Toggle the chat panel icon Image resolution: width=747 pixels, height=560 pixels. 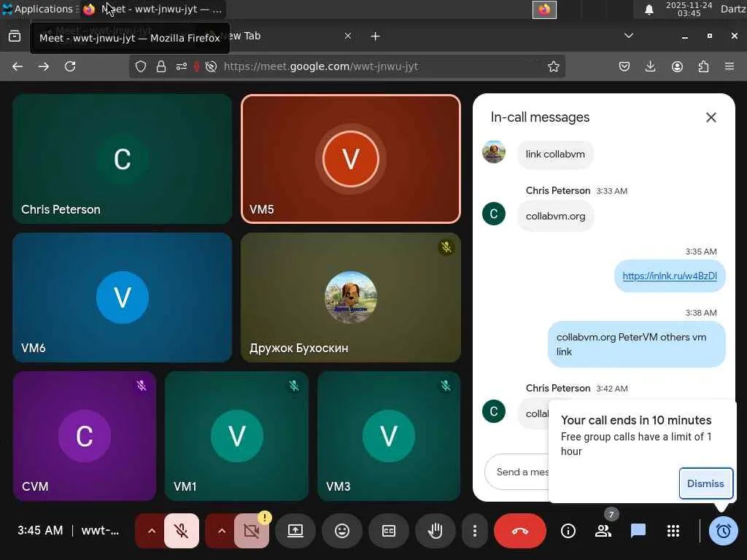coord(638,531)
